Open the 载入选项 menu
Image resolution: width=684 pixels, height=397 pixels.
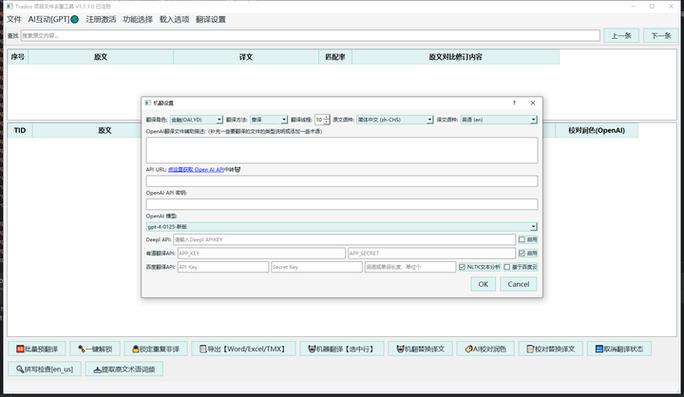[x=174, y=19]
